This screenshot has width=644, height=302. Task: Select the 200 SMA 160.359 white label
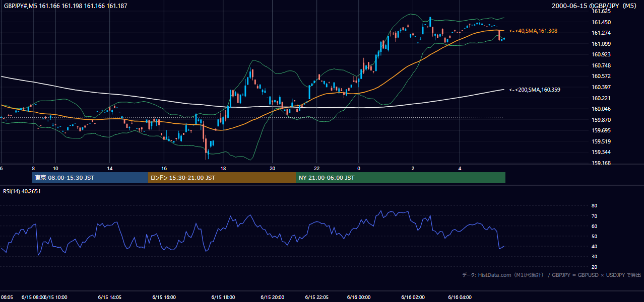click(x=535, y=90)
